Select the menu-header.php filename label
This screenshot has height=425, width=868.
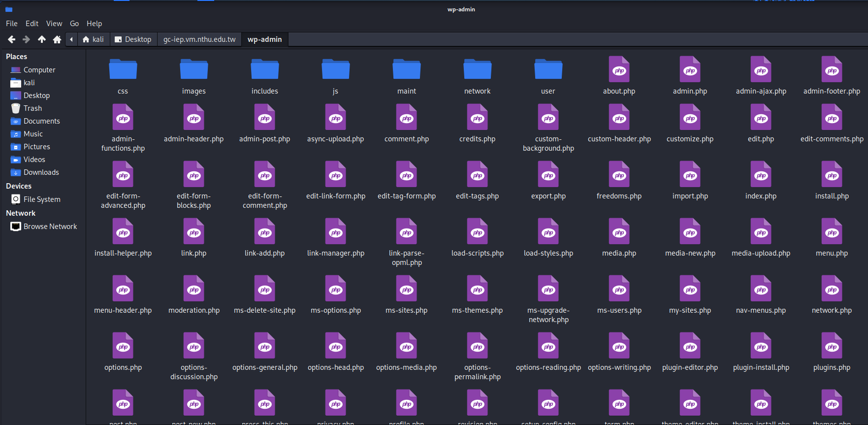point(123,310)
